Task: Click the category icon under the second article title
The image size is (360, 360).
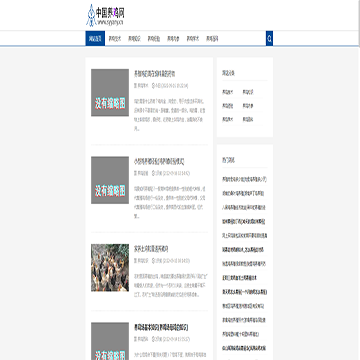Action: click(x=135, y=173)
